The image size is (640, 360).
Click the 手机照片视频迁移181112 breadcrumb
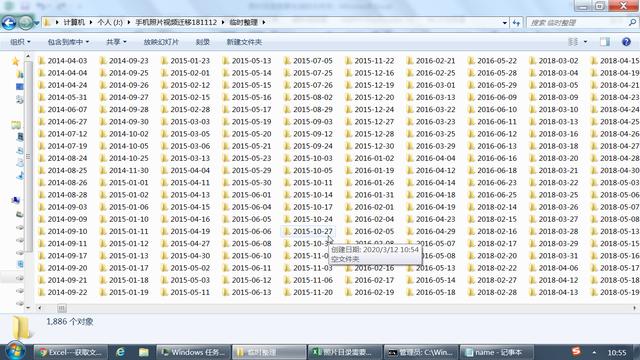(x=176, y=22)
